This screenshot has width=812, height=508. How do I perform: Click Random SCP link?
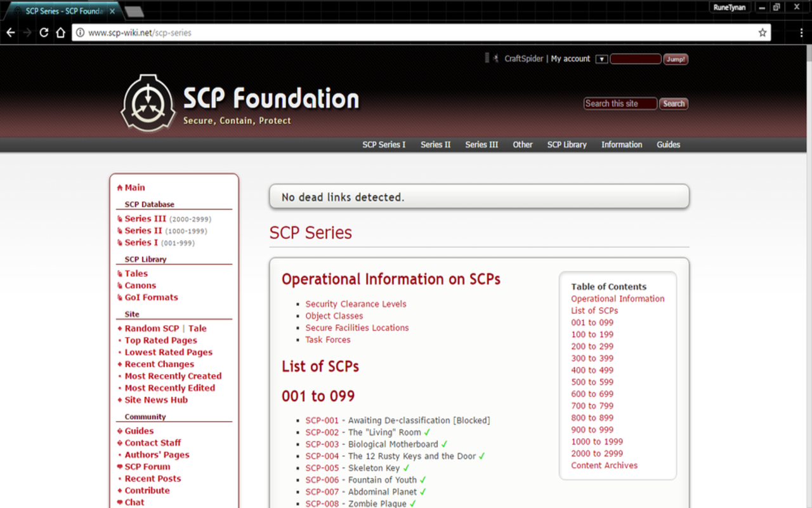point(152,328)
